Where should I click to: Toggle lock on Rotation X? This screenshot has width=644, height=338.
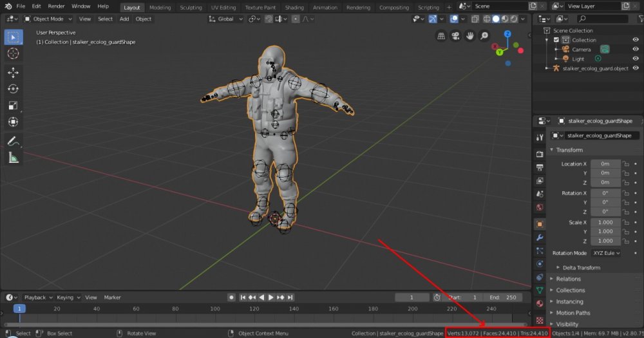point(625,193)
